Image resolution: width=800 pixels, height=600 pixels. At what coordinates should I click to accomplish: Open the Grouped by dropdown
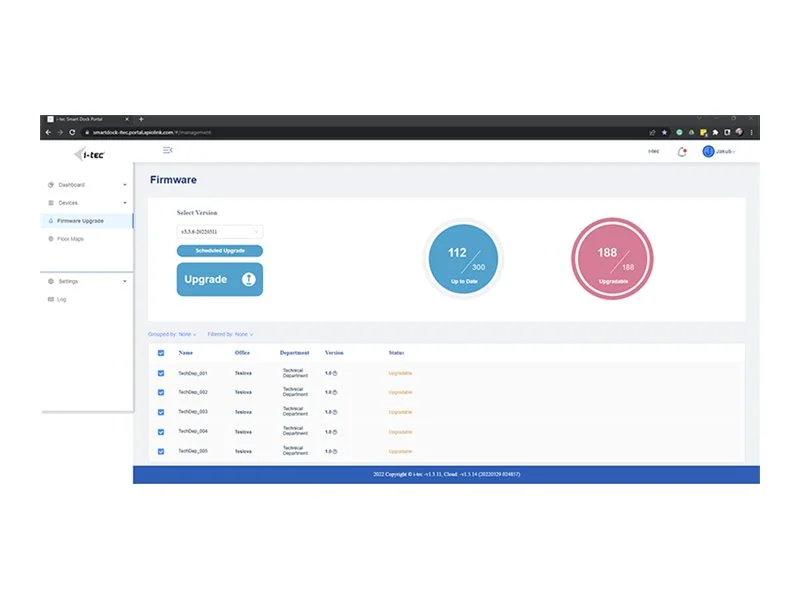[173, 334]
